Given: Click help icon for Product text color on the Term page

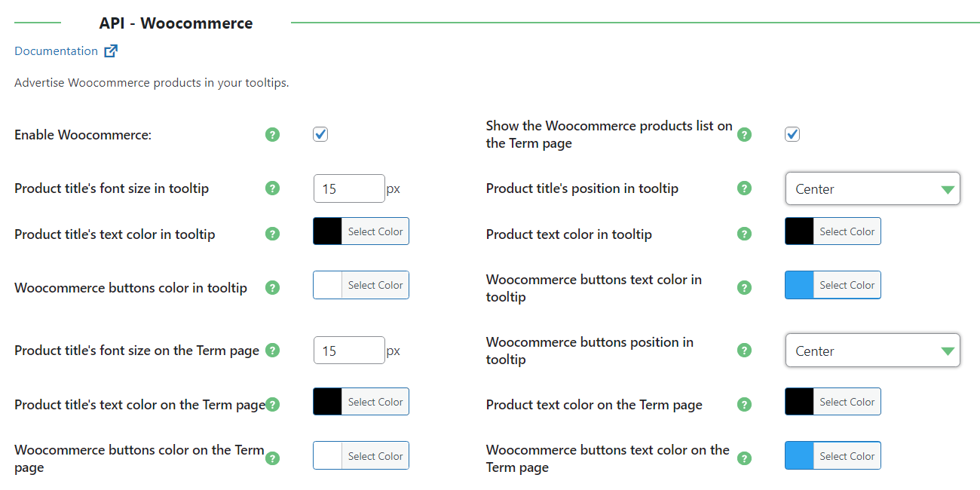Looking at the screenshot, I should click(744, 405).
